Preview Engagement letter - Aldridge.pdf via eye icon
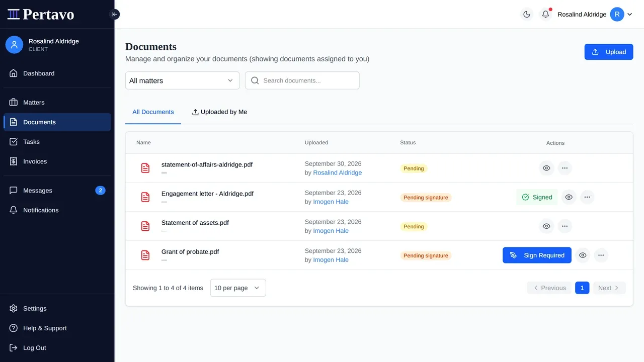Screen dimensions: 644x362 pyautogui.click(x=569, y=197)
